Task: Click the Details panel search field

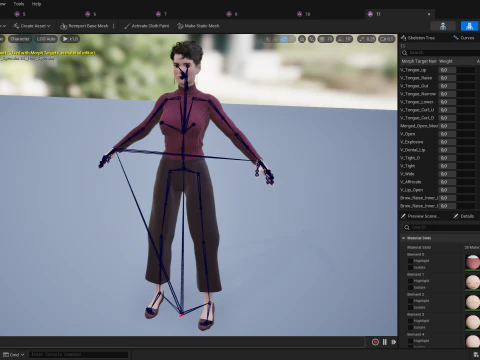Action: tap(441, 227)
